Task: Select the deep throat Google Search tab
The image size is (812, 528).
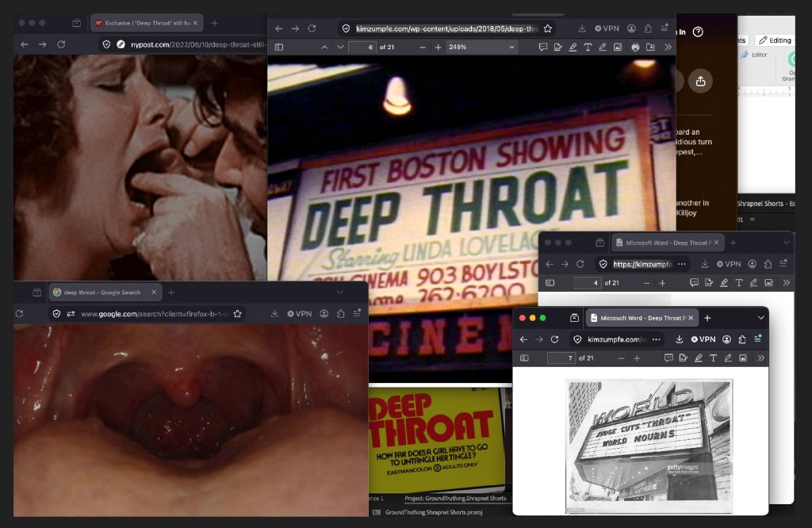Action: pyautogui.click(x=105, y=293)
